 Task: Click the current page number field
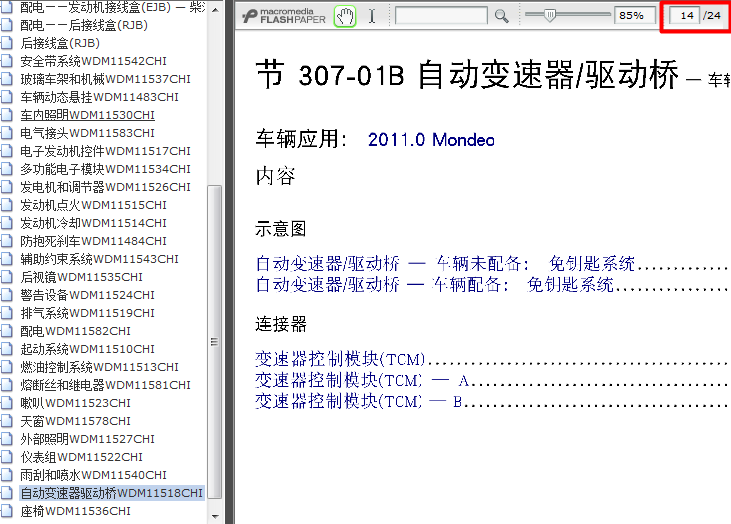(x=686, y=16)
